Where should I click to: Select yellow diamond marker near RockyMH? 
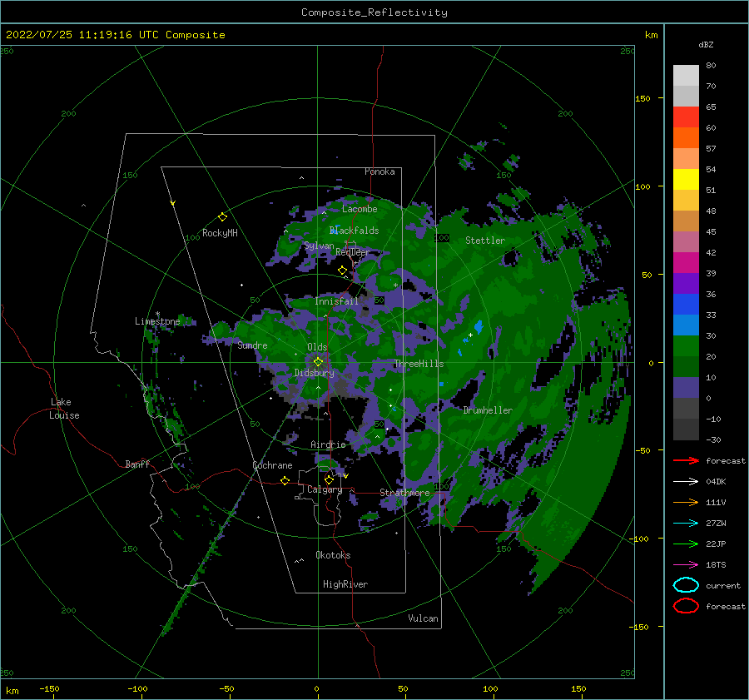pyautogui.click(x=222, y=217)
